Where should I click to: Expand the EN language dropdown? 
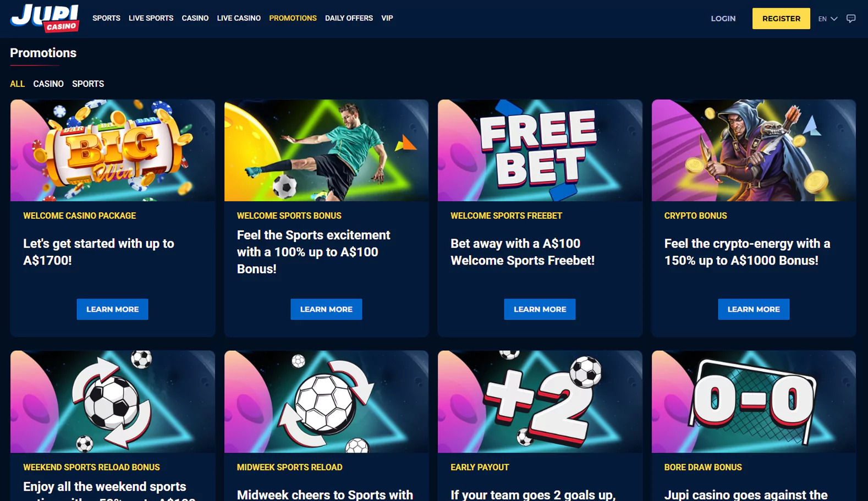[x=827, y=19]
